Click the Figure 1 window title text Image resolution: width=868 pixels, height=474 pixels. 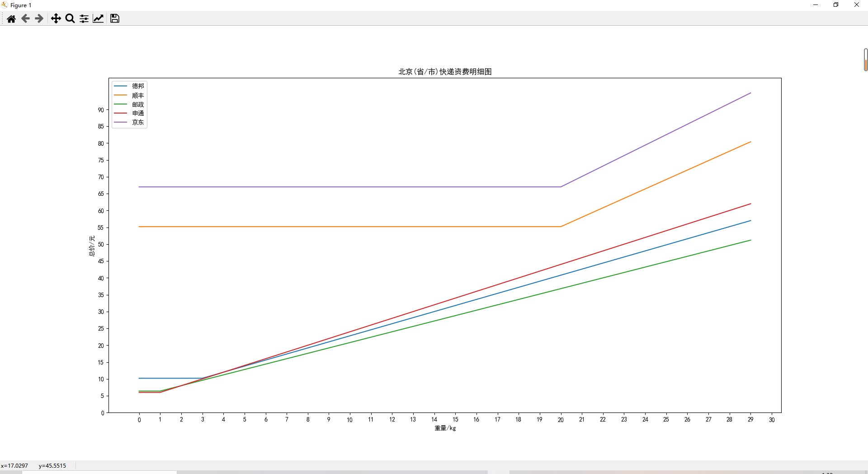tap(21, 5)
